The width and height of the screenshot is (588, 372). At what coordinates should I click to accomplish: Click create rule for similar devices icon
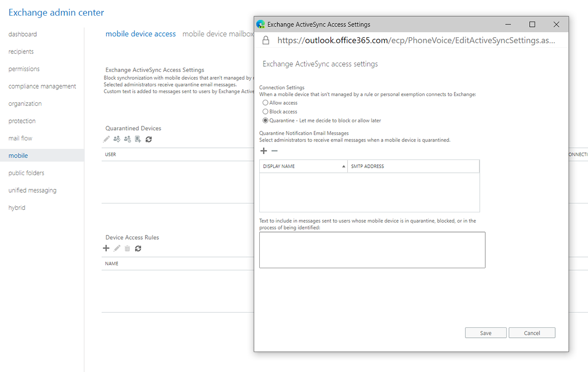tap(138, 139)
